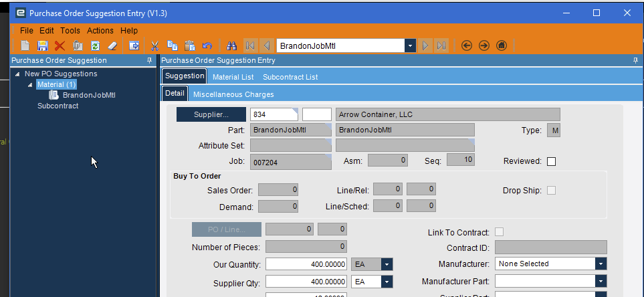The height and width of the screenshot is (297, 644).
Task: Click the Undo arrow icon
Action: (x=207, y=45)
